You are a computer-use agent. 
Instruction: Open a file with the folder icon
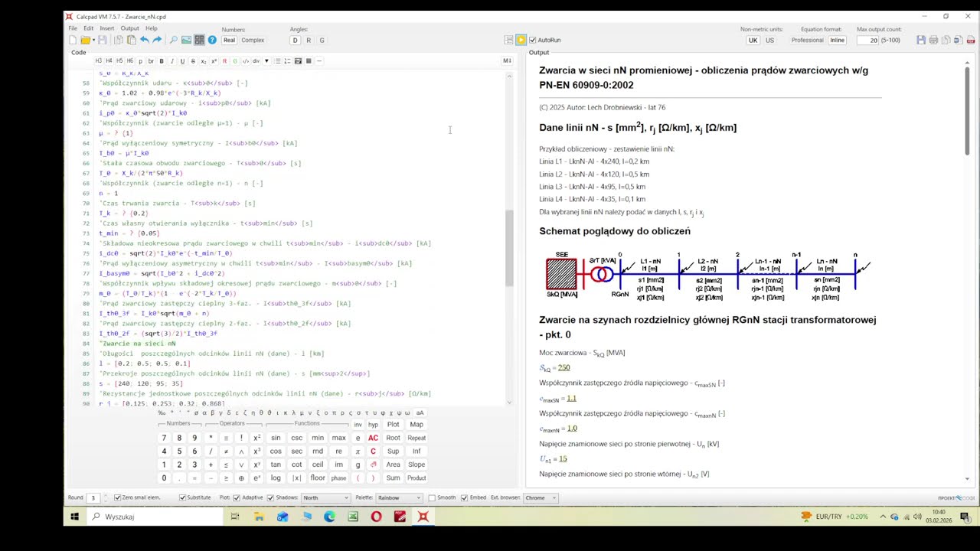tap(86, 40)
